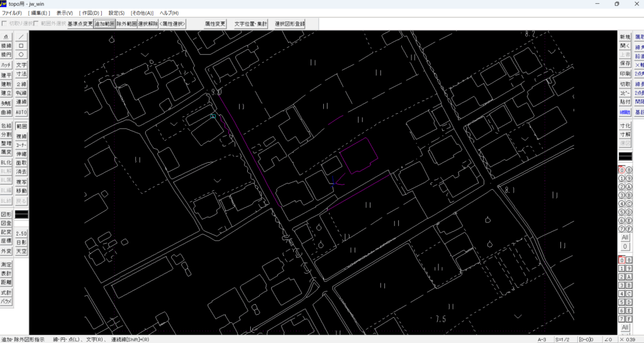
Task: Open left toolbar line attribute color bar
Action: tap(21, 215)
